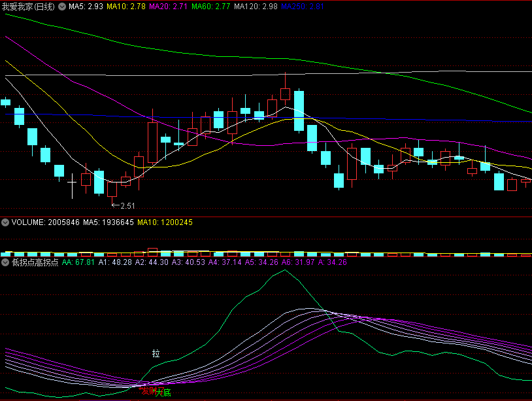Viewport: 532px width, 401px height.
Task: Click the 我爱我家(日线) chart title
Action: [28, 7]
